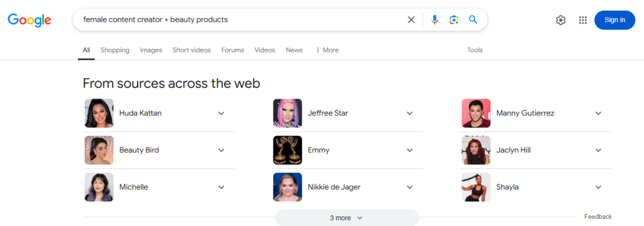Click the Google logo
The image size is (644, 226).
pyautogui.click(x=29, y=19)
